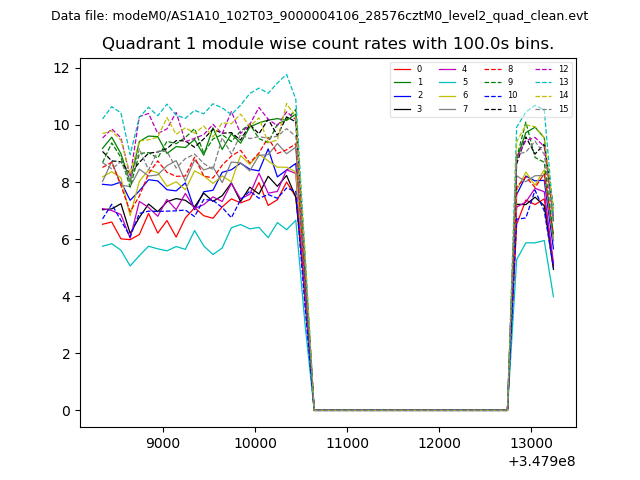Image resolution: width=640 pixels, height=480 pixels.
Task: Click the y-axis tick label 10
Action: point(60,125)
